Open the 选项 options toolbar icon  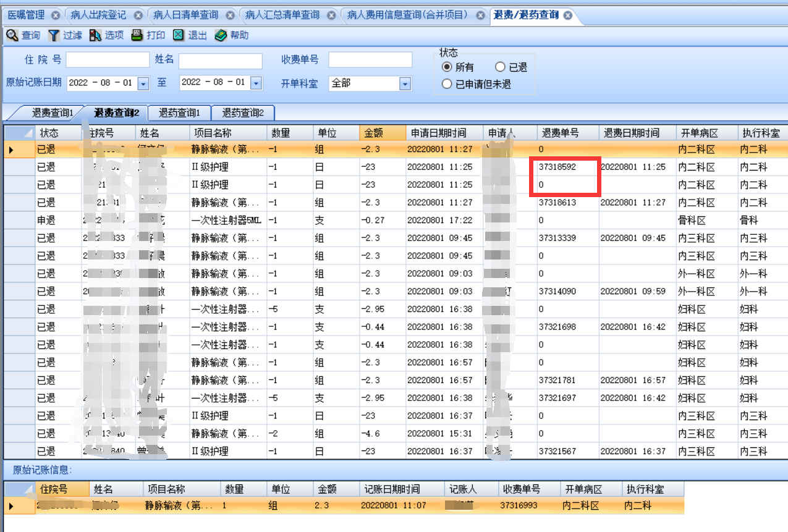(x=95, y=35)
